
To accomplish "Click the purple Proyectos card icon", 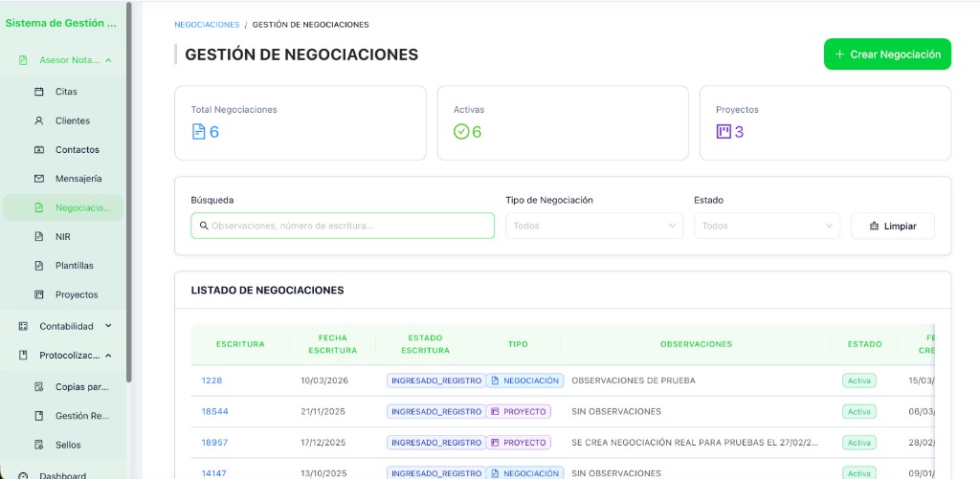I will 724,132.
